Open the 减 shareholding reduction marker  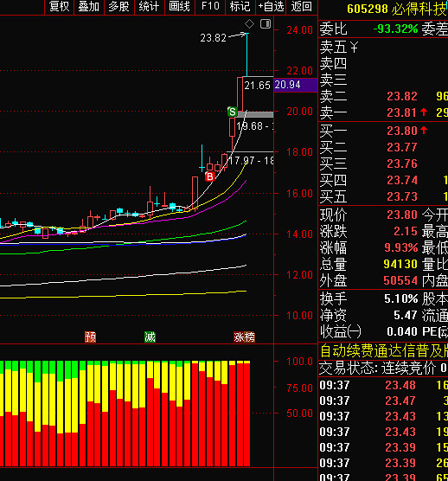[x=150, y=337]
